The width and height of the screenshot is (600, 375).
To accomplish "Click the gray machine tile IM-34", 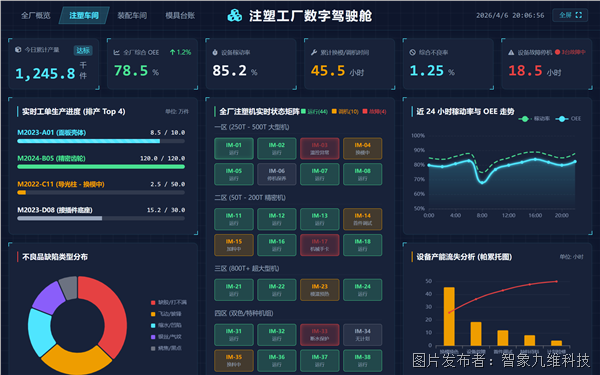I will tap(362, 335).
